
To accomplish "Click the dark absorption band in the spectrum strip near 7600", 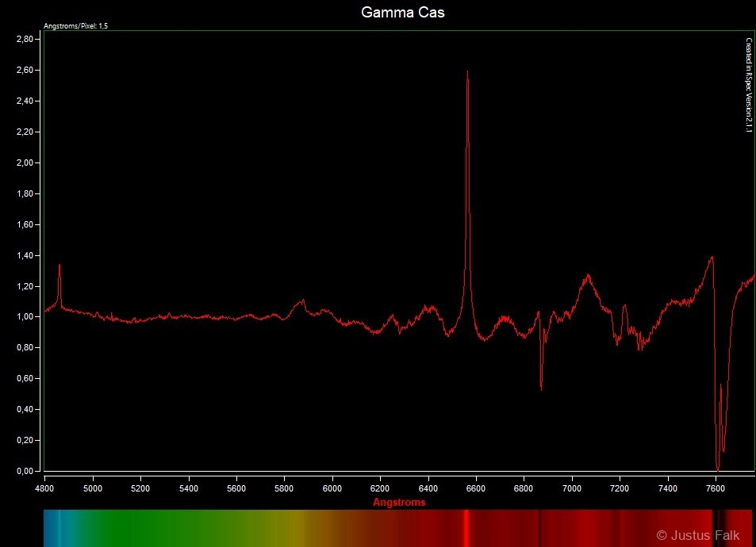I will 719,528.
